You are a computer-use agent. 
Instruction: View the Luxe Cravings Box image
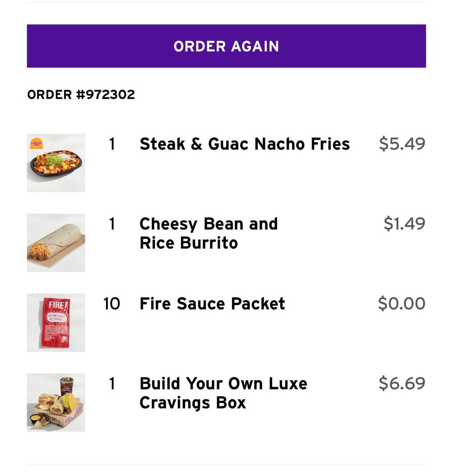coord(56,403)
